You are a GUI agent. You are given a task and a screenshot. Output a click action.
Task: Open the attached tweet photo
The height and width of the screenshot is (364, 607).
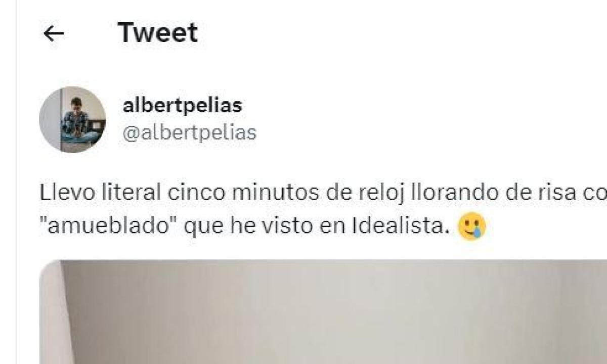click(x=323, y=312)
